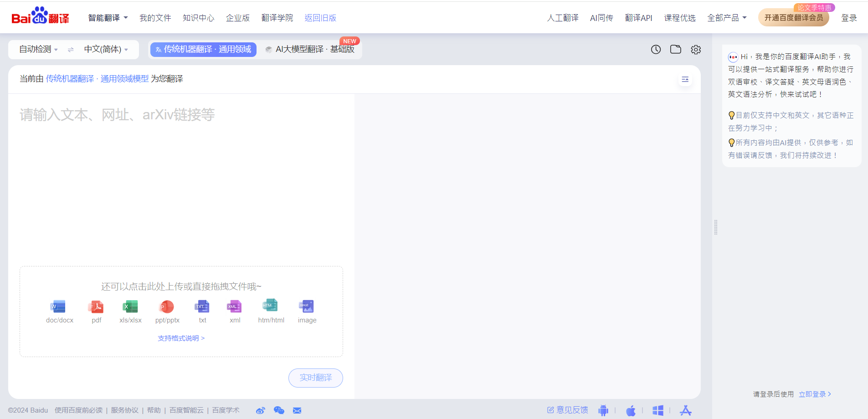
Task: Click 登录 at top right
Action: [849, 18]
